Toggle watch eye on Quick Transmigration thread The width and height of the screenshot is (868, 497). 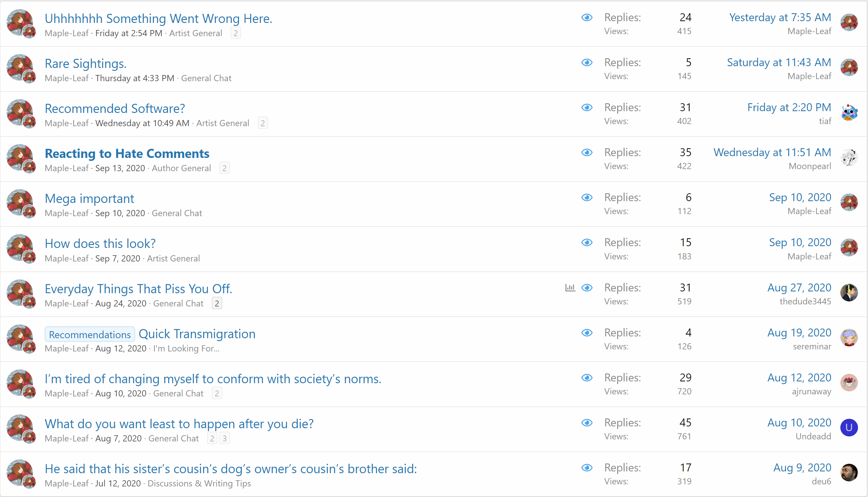[x=587, y=333]
